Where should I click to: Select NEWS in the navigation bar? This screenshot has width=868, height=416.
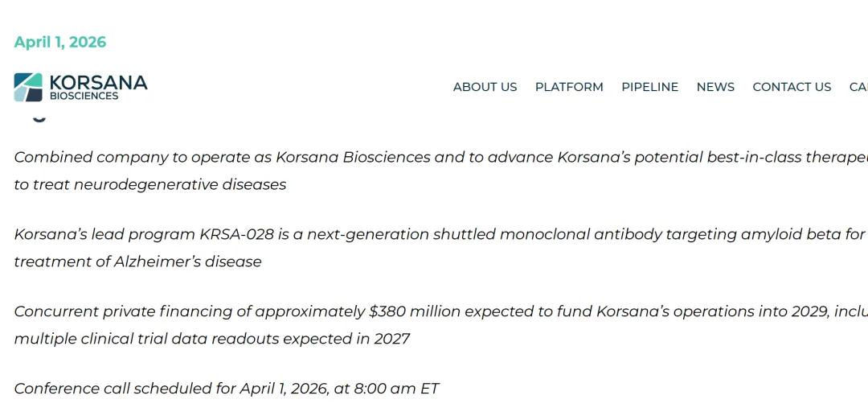(715, 87)
